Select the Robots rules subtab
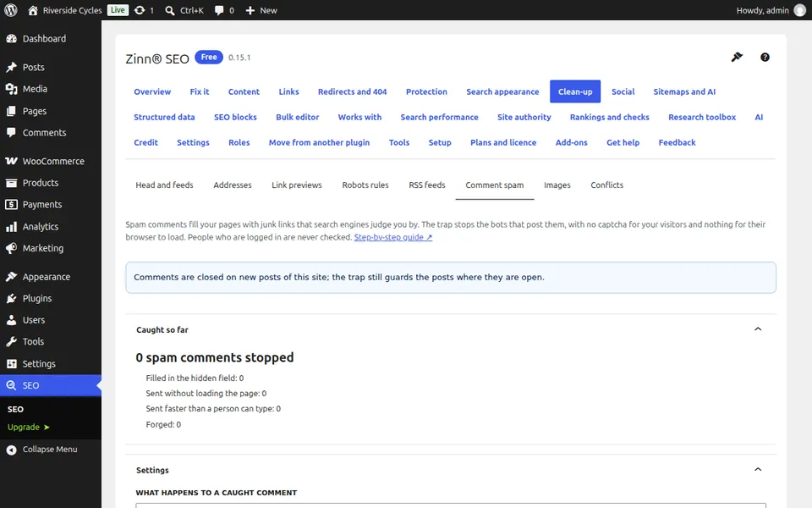 (x=365, y=185)
